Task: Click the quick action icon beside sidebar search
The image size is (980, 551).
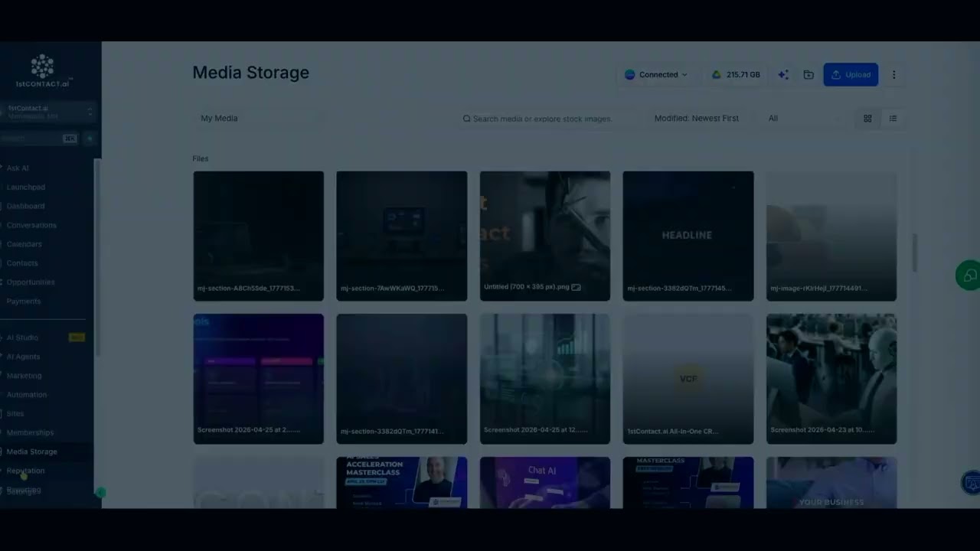Action: [x=90, y=139]
